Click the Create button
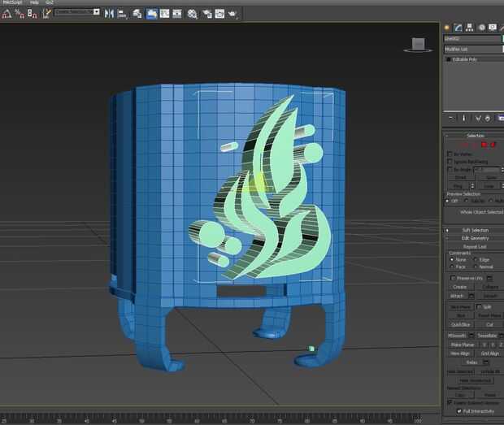The width and height of the screenshot is (504, 425). (460, 287)
